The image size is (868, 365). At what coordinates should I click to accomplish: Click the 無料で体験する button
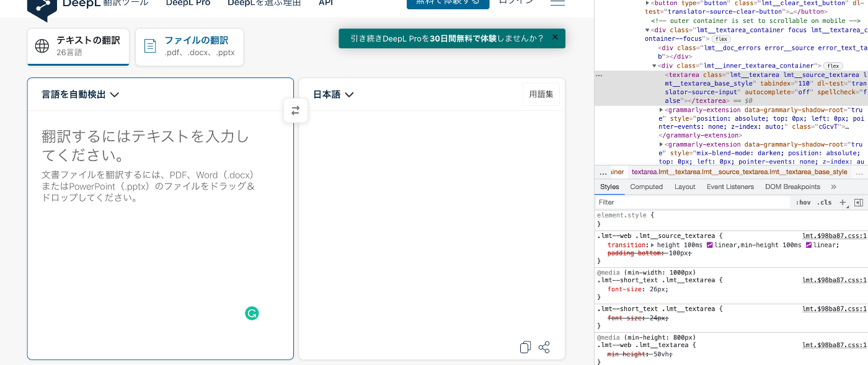[x=448, y=3]
